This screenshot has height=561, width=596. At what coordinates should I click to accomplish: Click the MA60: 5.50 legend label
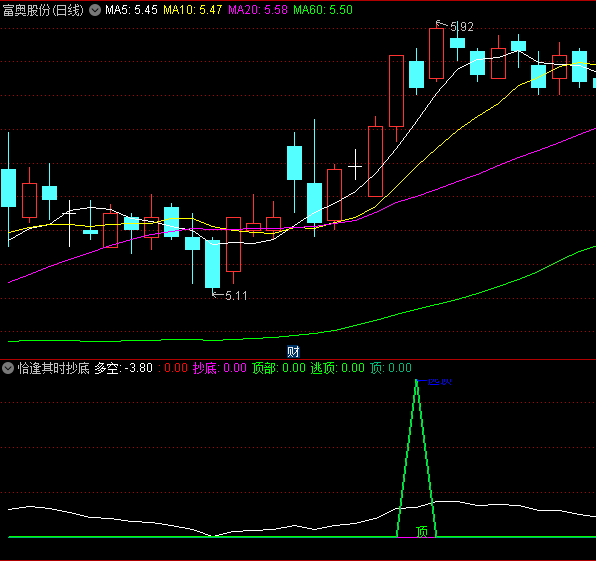(323, 10)
